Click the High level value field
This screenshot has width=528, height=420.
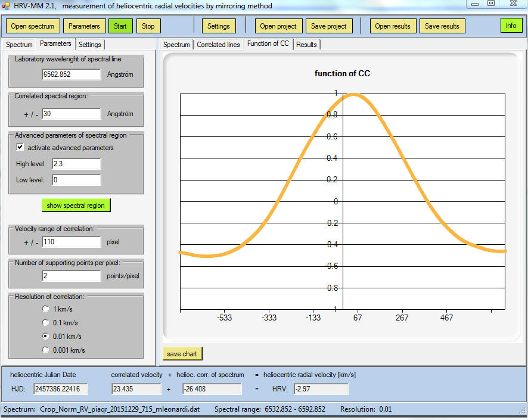point(76,164)
